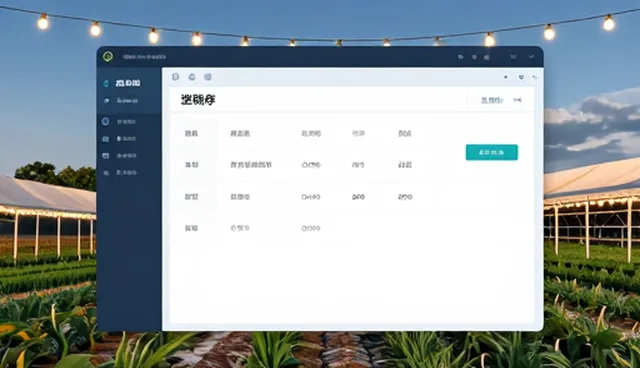Click the dark icon right of the toolbar dot

(x=521, y=77)
